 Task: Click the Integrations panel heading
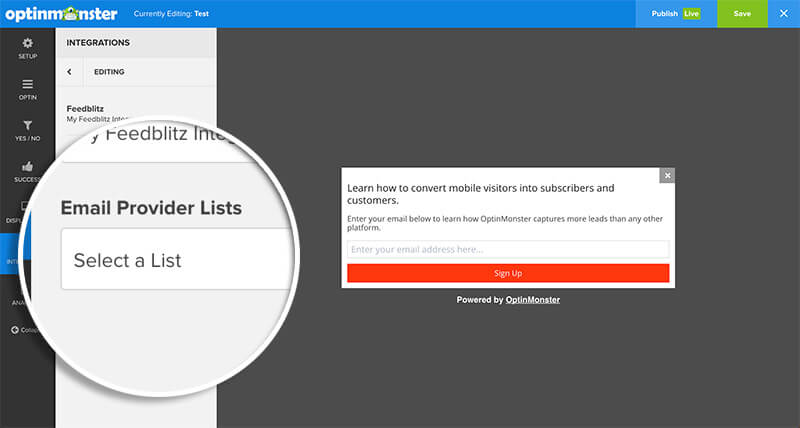[98, 43]
